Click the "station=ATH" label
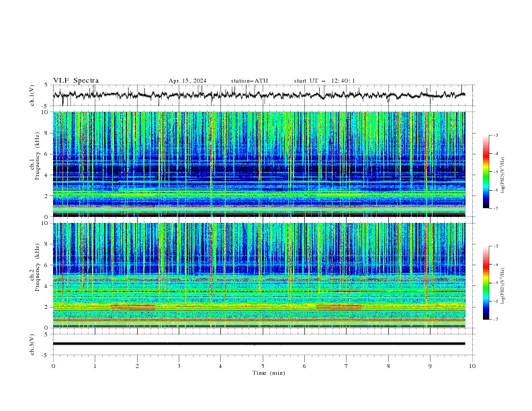The width and height of the screenshot is (532, 411). coord(249,81)
